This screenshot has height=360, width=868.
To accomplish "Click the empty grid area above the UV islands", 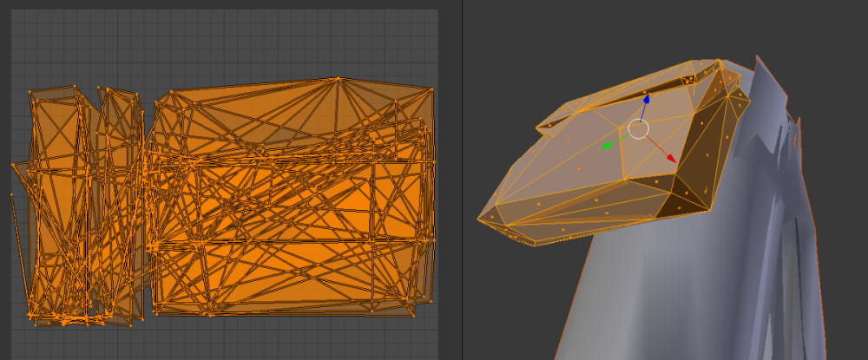I will (217, 43).
